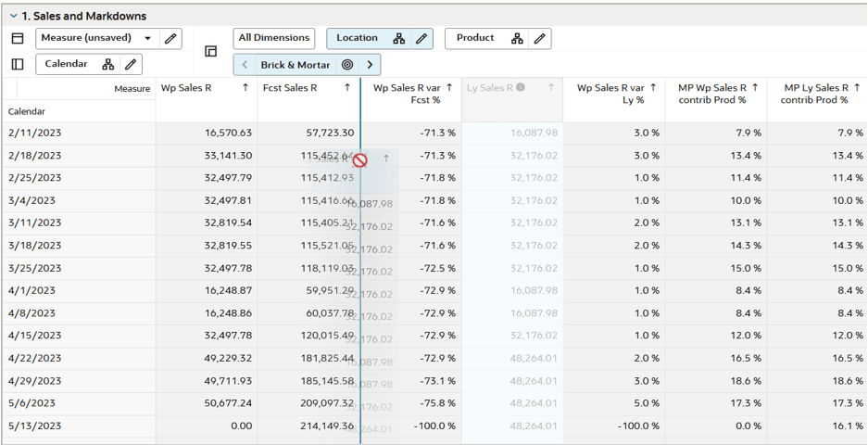Viewport: 868px width, 445px height.
Task: Select the All Dimensions button
Action: [x=274, y=38]
